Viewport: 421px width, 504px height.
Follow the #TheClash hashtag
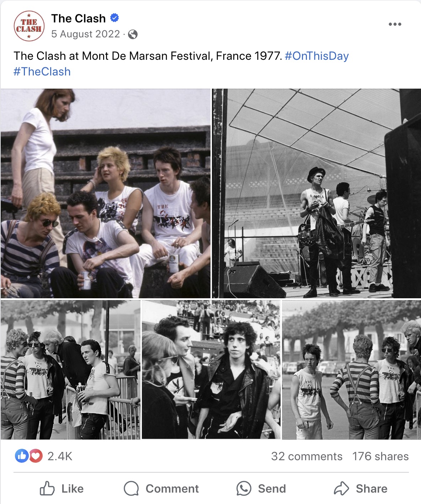(42, 72)
